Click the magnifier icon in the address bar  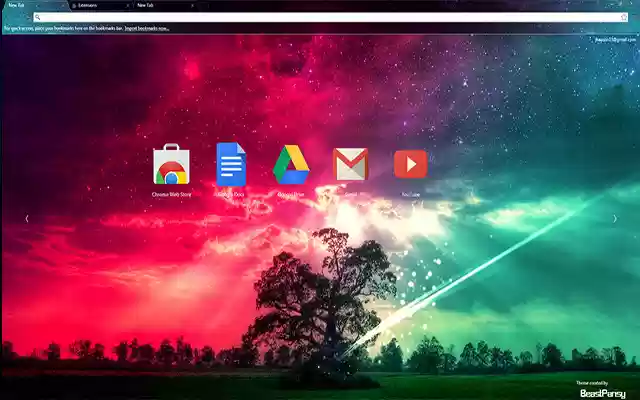point(38,17)
